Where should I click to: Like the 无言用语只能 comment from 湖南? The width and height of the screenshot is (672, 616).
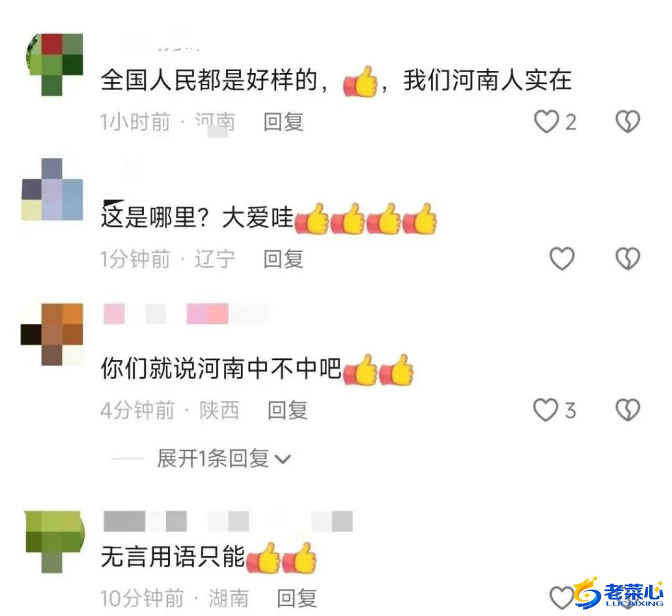[x=562, y=598]
